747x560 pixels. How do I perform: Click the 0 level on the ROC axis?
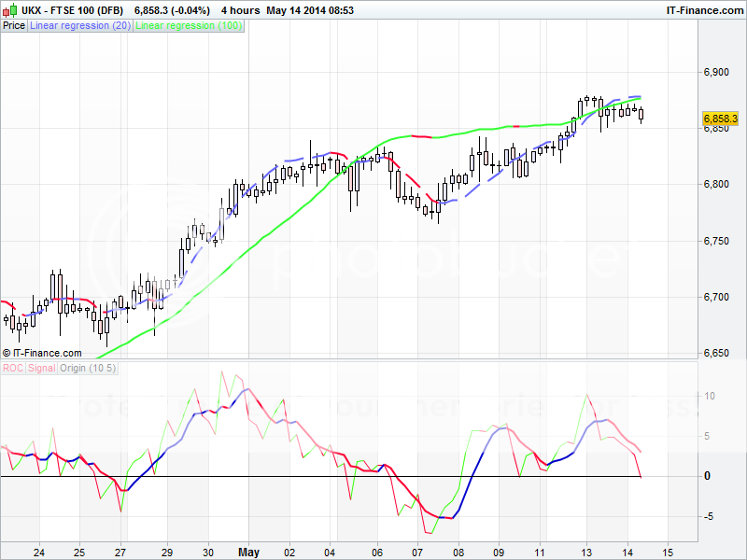[x=707, y=476]
